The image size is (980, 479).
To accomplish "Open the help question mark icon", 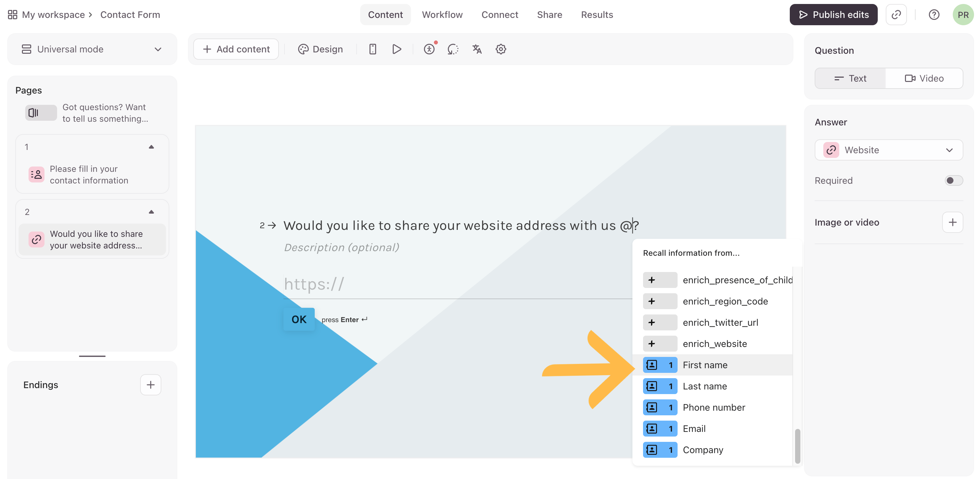I will (x=934, y=15).
